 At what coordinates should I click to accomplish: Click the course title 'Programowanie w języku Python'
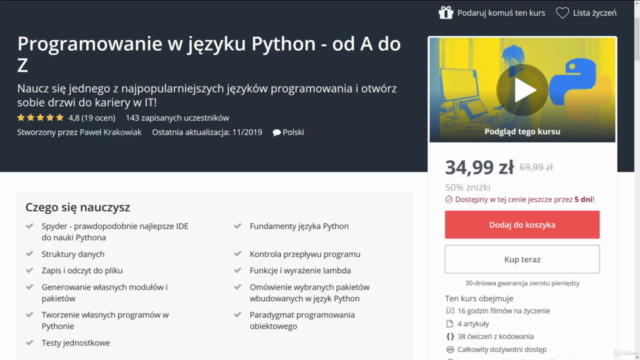pyautogui.click(x=167, y=44)
